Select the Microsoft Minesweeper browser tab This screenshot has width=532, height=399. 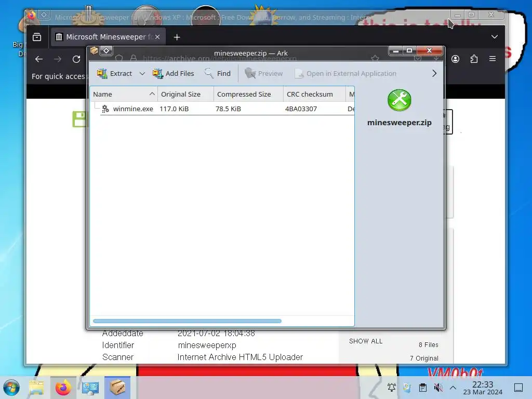[x=108, y=37]
